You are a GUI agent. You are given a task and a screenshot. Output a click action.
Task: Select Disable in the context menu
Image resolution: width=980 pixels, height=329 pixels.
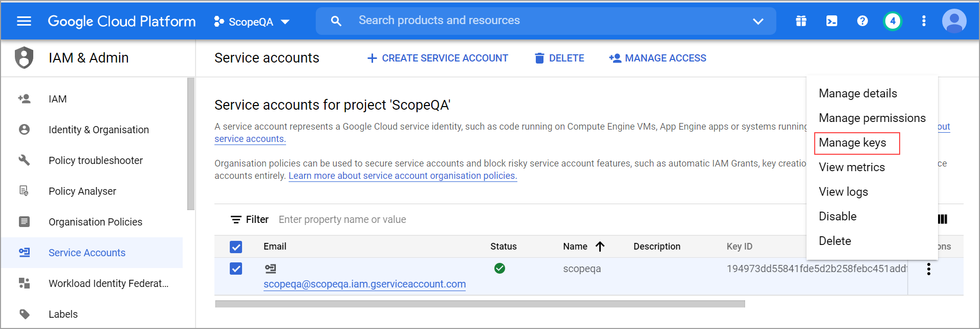tap(838, 216)
